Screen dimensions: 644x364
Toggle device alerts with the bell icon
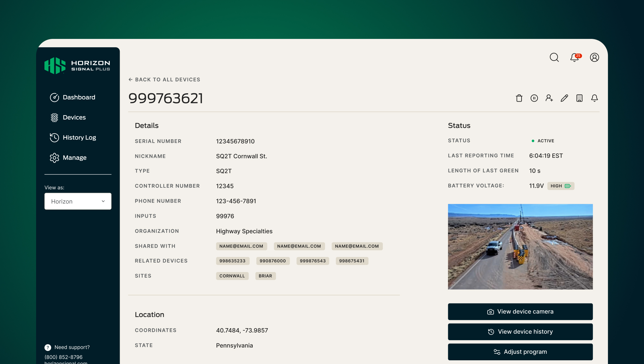pos(594,98)
